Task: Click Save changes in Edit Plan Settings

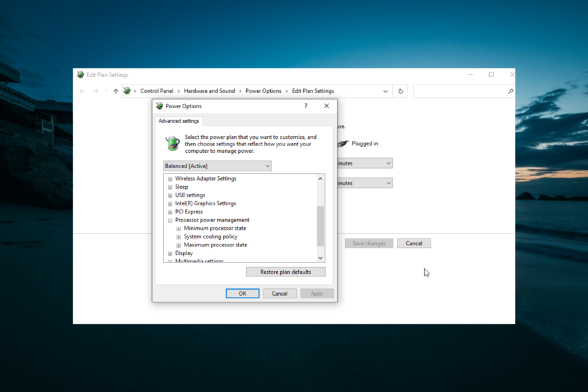Action: [369, 243]
